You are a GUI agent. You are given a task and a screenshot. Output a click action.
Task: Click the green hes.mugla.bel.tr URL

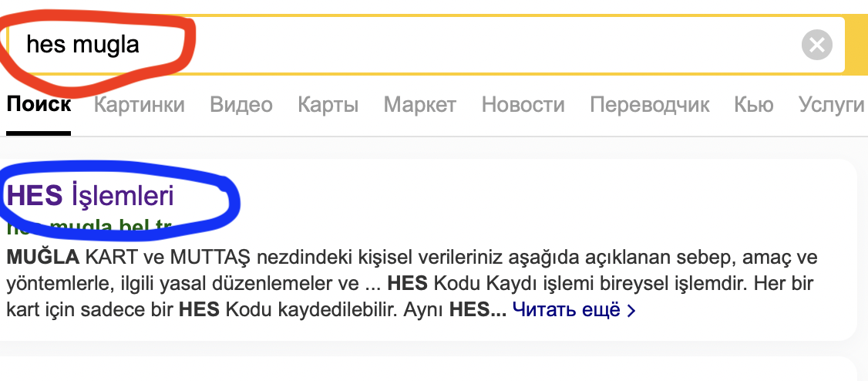coord(89,227)
